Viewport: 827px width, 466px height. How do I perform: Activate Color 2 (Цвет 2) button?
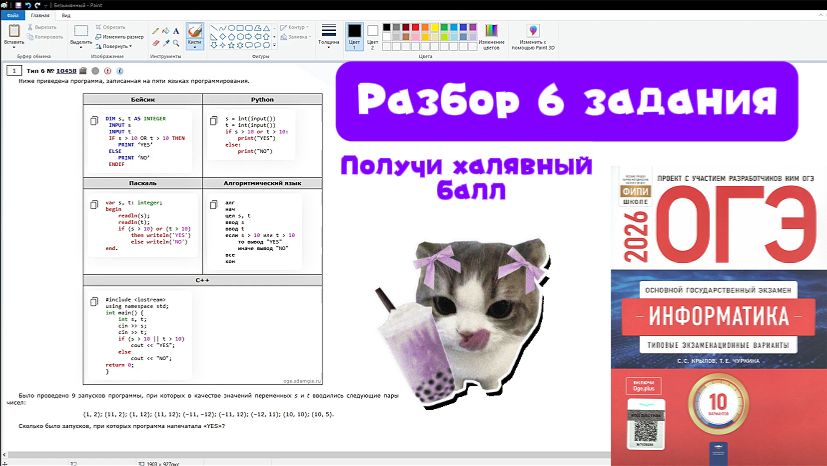(372, 36)
